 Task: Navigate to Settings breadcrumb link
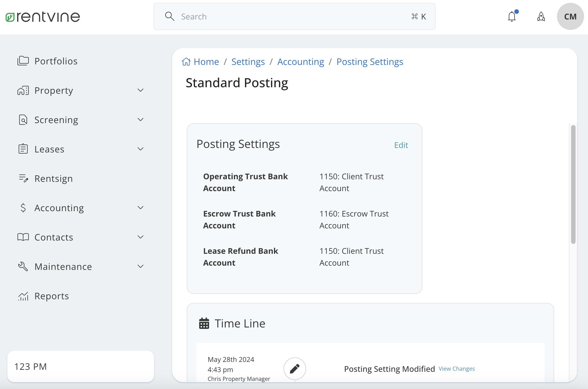248,62
